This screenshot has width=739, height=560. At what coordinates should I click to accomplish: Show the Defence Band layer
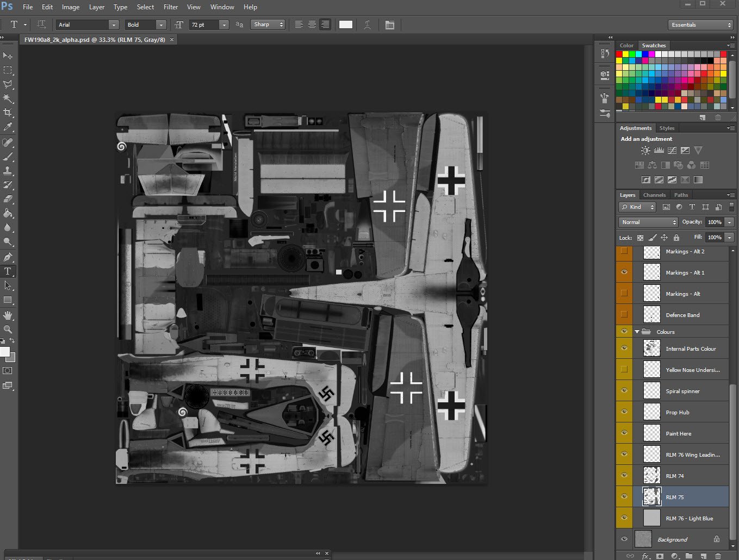[624, 315]
